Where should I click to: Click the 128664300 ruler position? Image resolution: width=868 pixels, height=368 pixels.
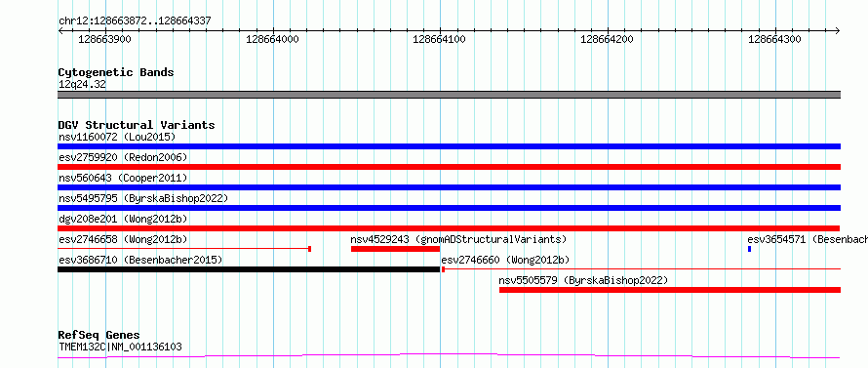(774, 39)
